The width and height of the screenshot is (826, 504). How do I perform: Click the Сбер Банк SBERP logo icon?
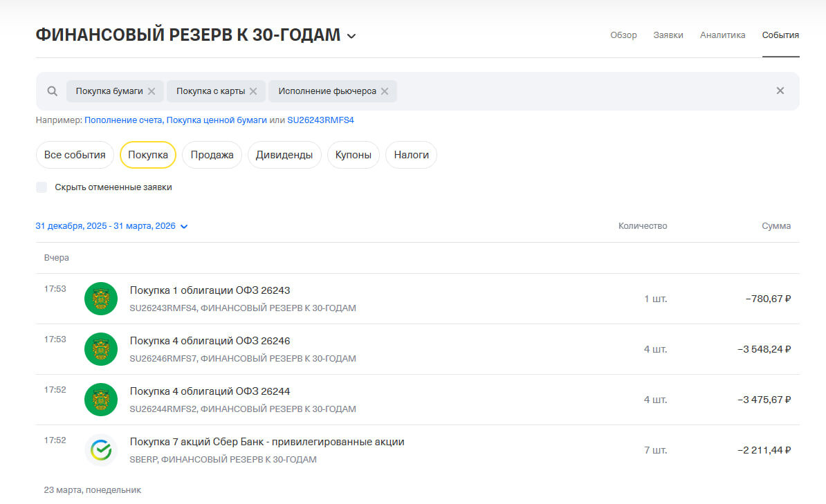point(101,450)
